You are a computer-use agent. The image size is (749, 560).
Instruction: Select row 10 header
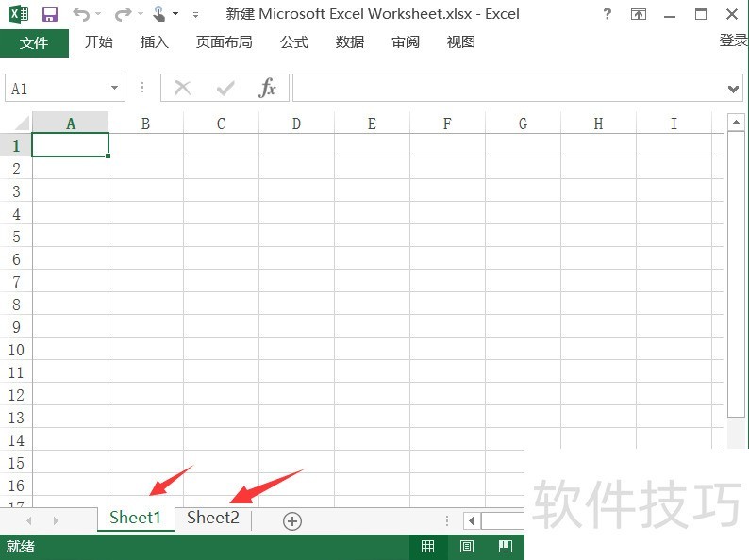[16, 350]
